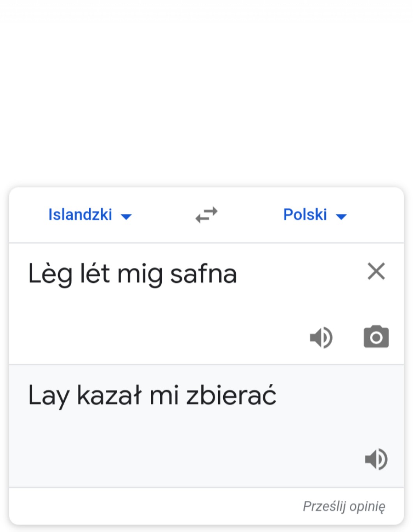Click the word lét in source text
Screen dimensions: 413x532
[95, 273]
